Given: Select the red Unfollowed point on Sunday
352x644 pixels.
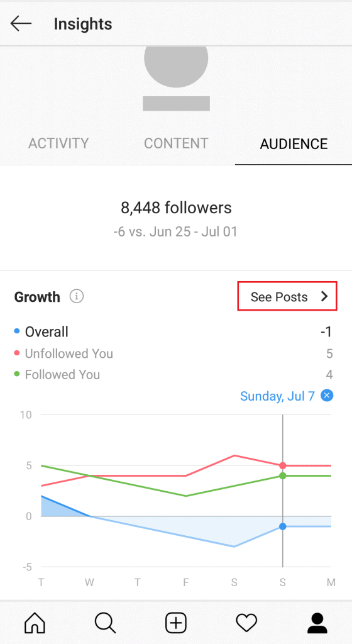Looking at the screenshot, I should coord(283,465).
